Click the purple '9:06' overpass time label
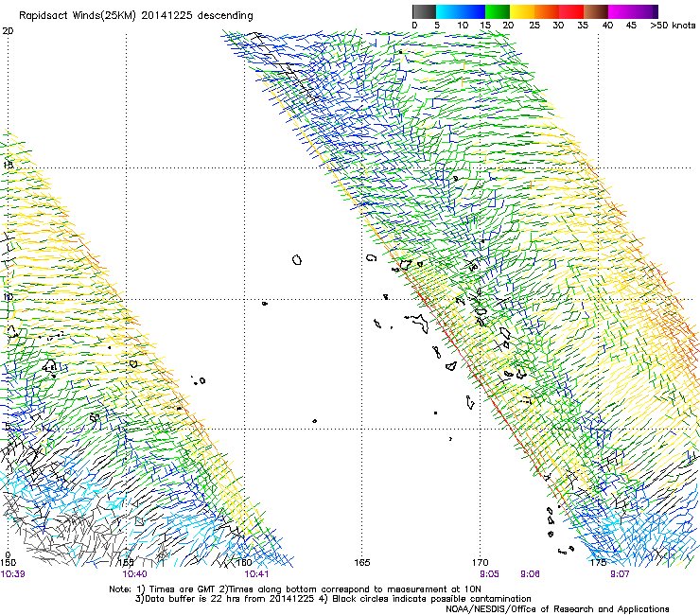Image resolution: width=700 pixels, height=615 pixels. (530, 573)
